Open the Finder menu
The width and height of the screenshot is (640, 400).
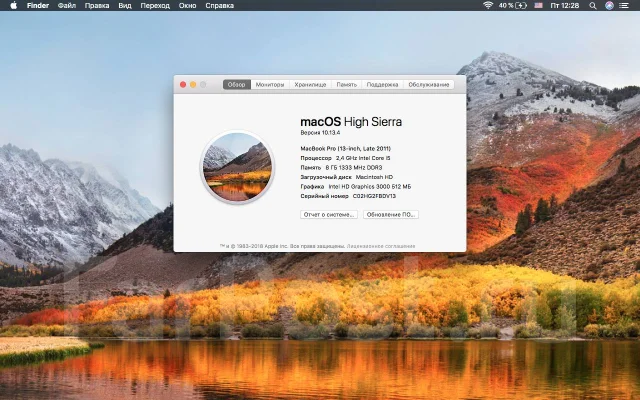coord(38,5)
